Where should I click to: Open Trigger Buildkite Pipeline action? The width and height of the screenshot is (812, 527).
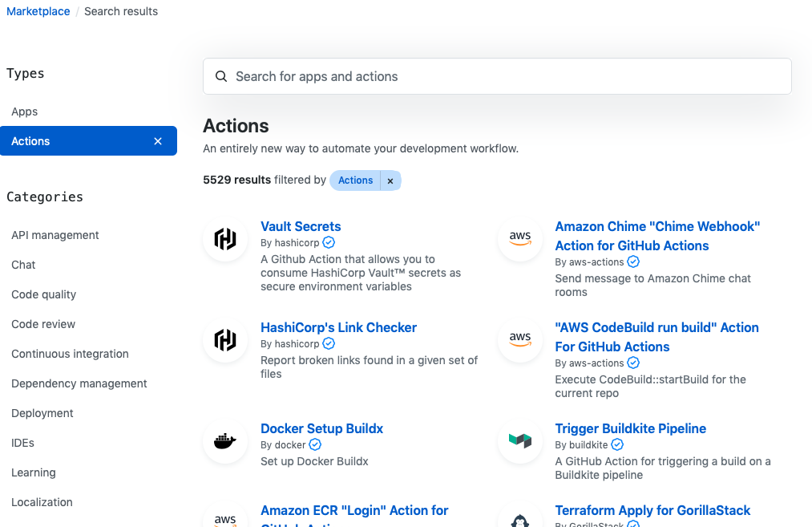point(630,428)
